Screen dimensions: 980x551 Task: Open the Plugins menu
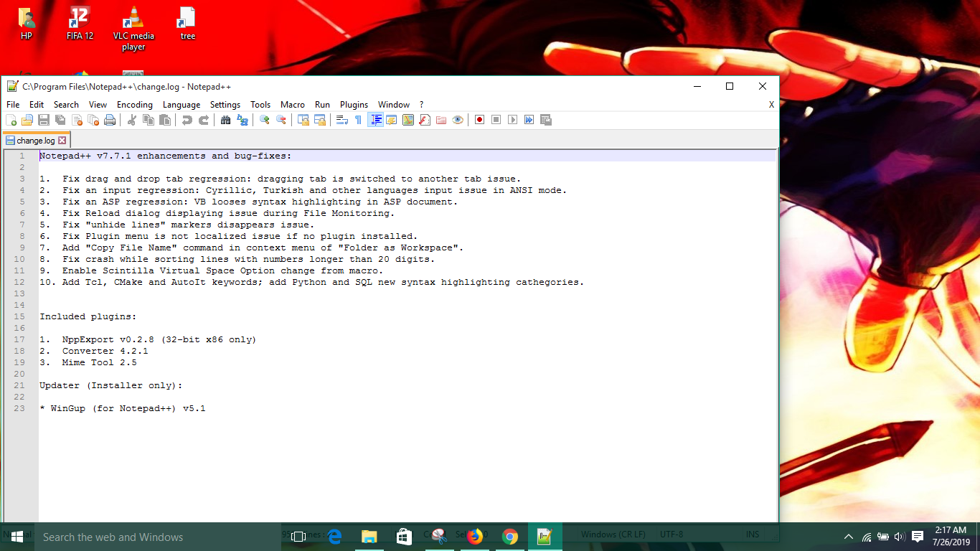[354, 105]
